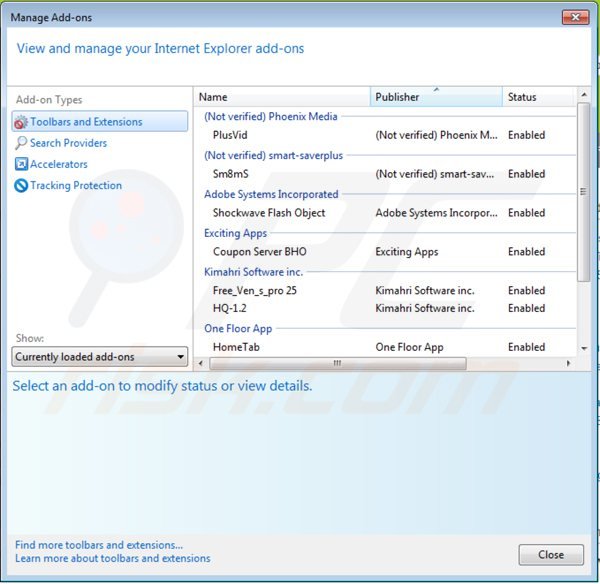Click the horizontal scrollbar thumb
The width and height of the screenshot is (600, 584).
338,363
